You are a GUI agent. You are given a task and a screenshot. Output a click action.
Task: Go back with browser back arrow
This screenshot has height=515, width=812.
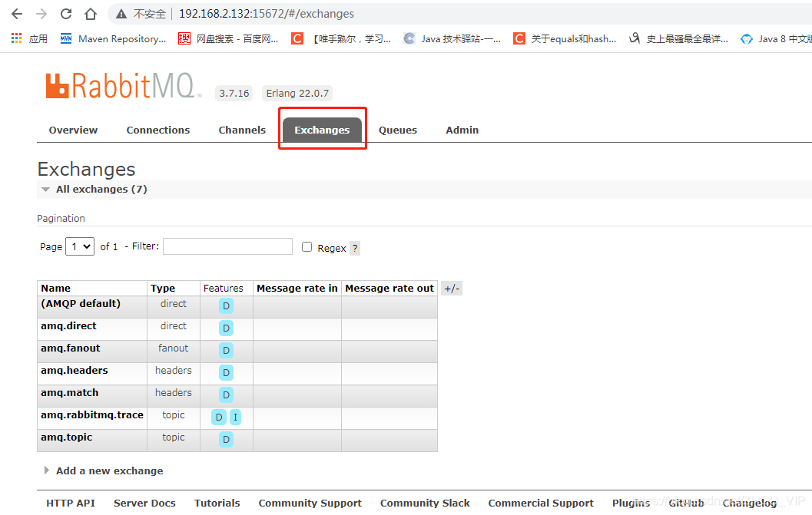pyautogui.click(x=17, y=14)
